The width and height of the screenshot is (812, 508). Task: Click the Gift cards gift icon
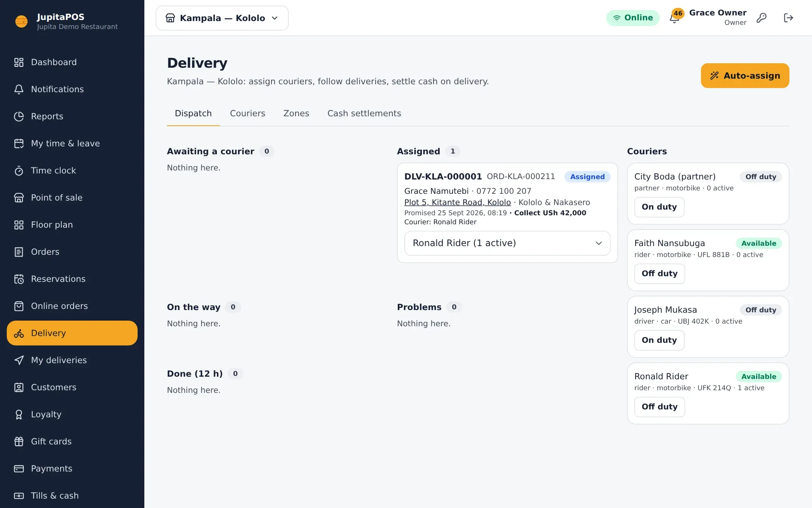click(x=19, y=441)
